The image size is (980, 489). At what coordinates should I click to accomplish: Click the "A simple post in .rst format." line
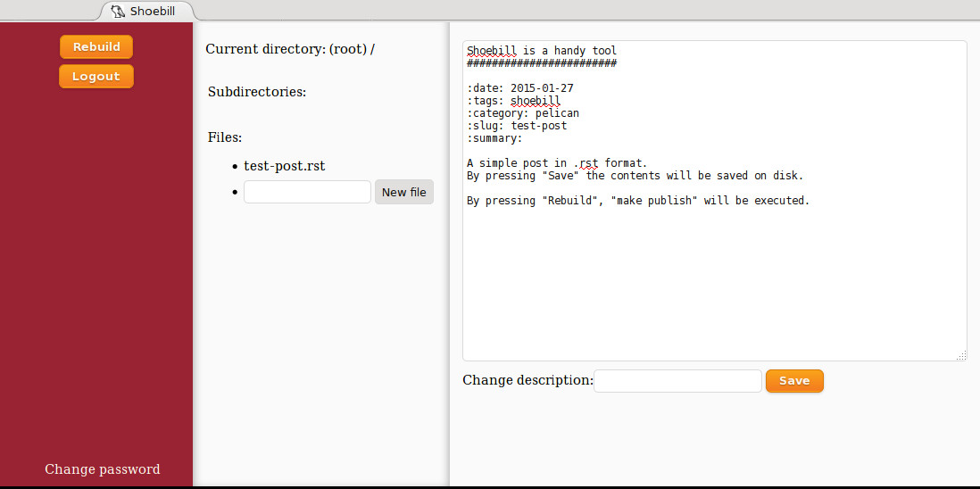click(558, 163)
